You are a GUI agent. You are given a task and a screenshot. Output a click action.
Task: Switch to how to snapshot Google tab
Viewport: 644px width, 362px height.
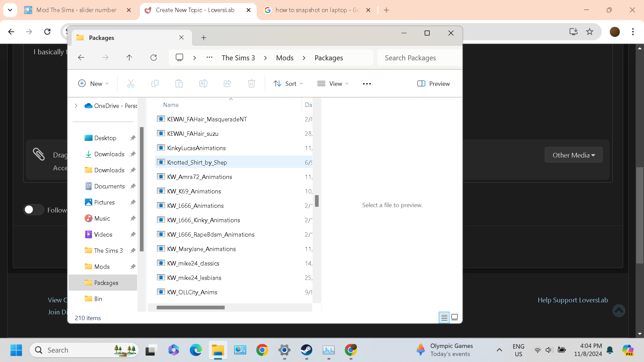tap(317, 10)
